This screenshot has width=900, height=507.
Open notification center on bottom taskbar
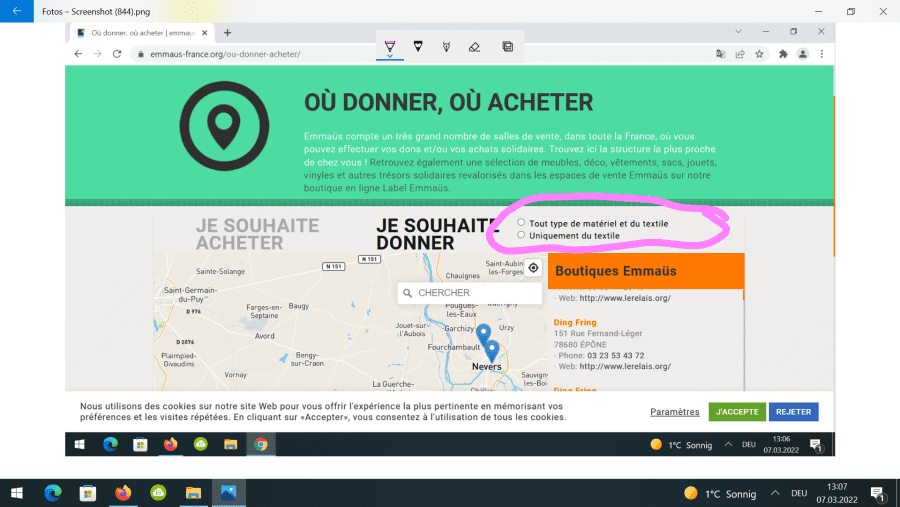[877, 493]
